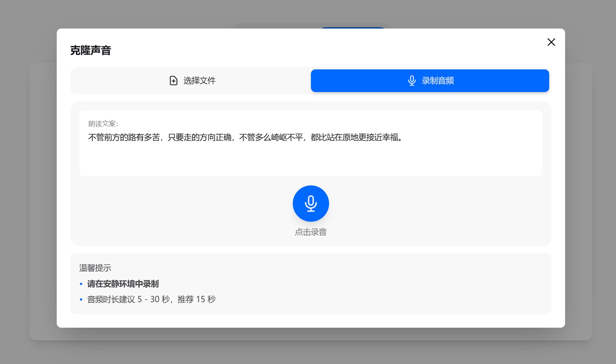Viewport: 616px width, 364px height.
Task: Click the 克隆声音 dialog title
Action: pyautogui.click(x=90, y=50)
